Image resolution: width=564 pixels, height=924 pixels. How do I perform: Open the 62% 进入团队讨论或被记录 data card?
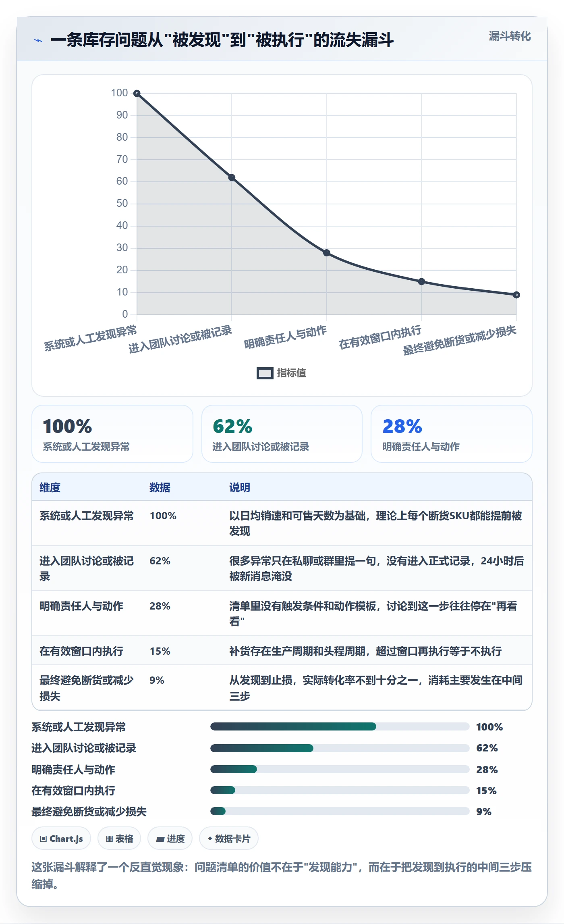click(282, 434)
